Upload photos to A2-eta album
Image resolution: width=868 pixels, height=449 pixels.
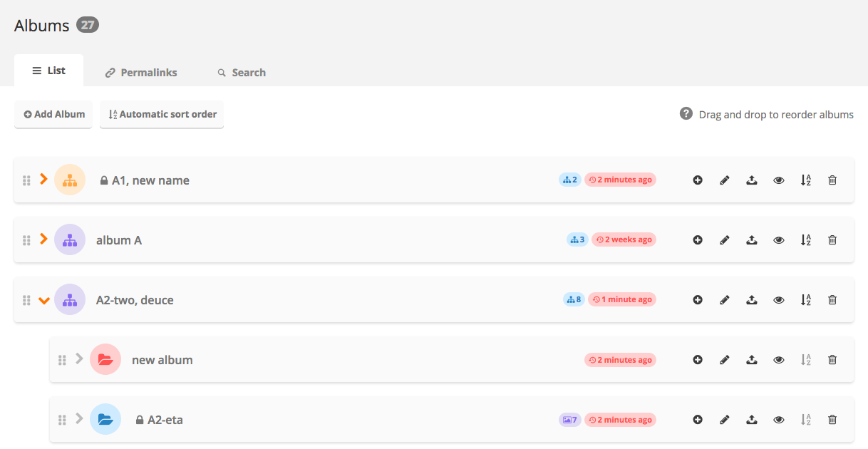click(x=751, y=420)
